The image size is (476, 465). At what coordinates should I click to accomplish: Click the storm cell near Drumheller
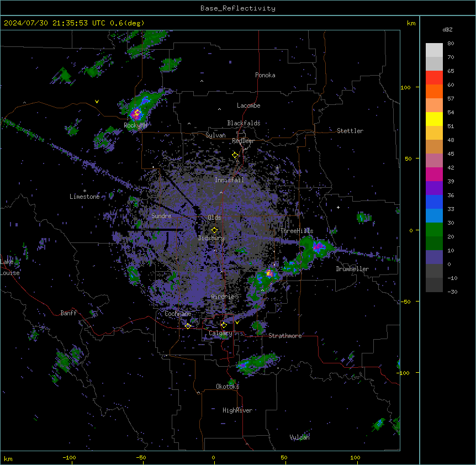click(319, 247)
